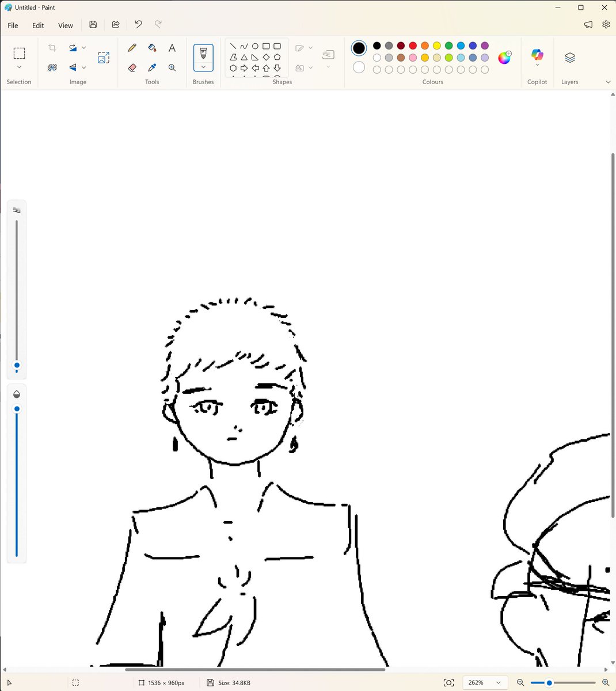The width and height of the screenshot is (616, 691).
Task: Open the Copilot menu
Action: (x=537, y=57)
